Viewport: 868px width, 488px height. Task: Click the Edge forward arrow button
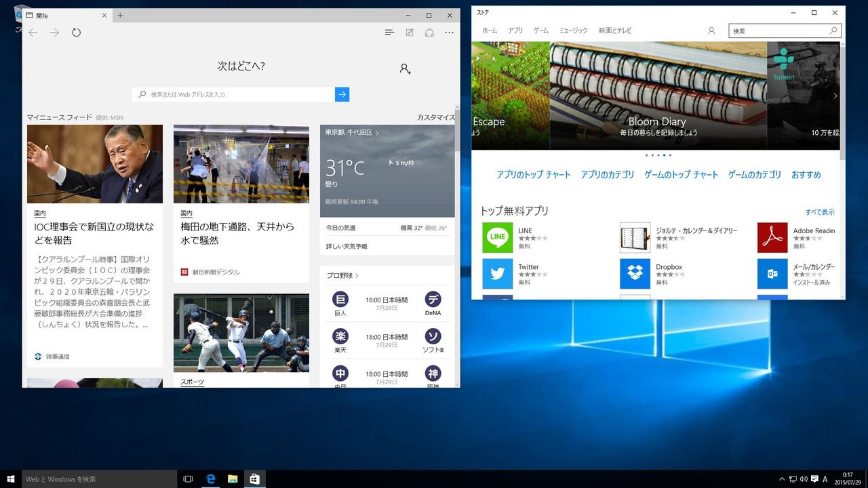click(55, 33)
